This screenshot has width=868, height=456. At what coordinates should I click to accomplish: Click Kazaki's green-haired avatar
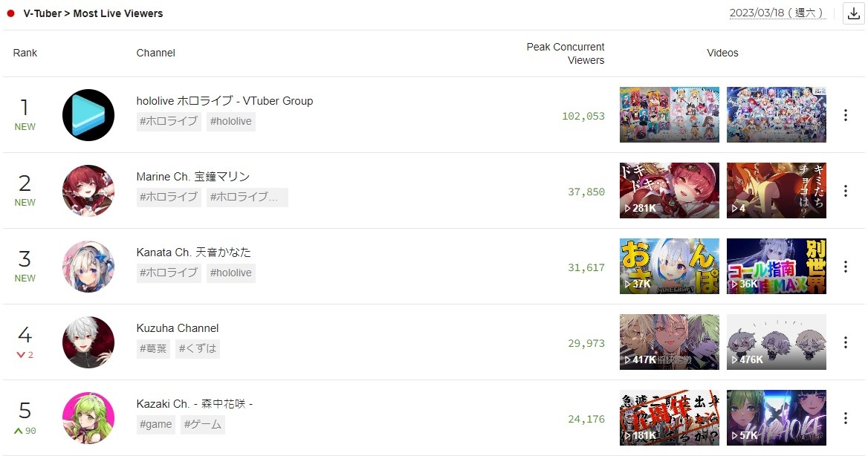(88, 418)
